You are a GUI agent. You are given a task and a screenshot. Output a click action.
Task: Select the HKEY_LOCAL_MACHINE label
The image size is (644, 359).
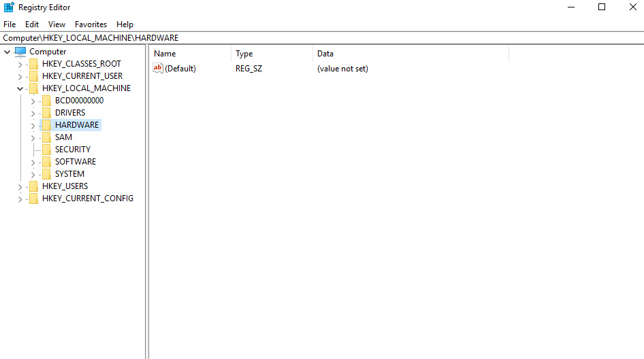(86, 88)
